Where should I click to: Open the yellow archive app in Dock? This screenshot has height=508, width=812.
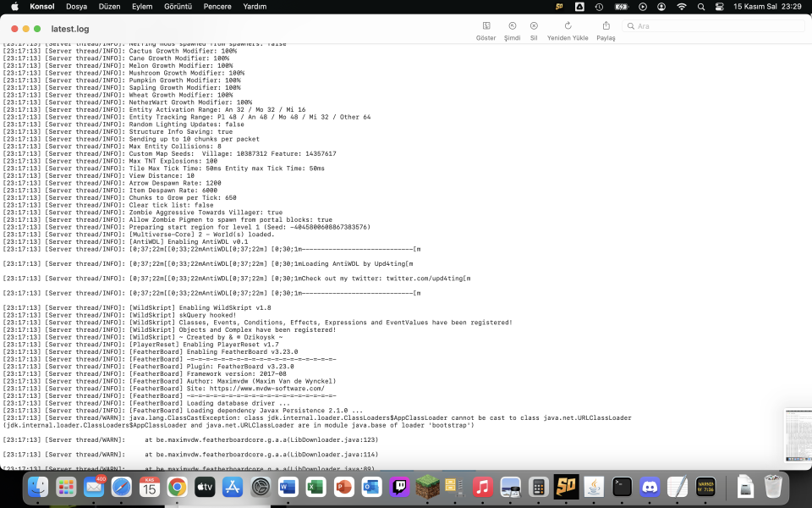455,488
